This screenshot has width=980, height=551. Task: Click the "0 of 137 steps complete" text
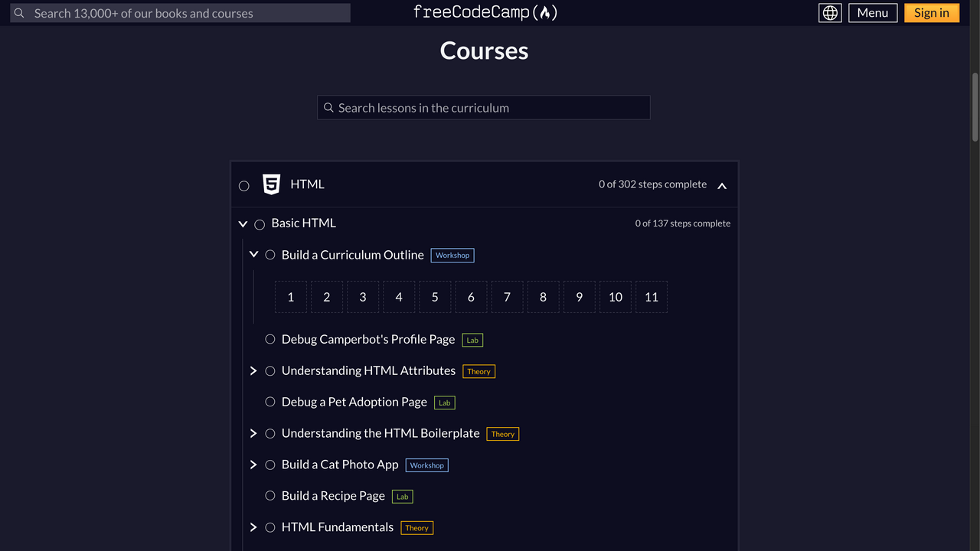point(683,223)
